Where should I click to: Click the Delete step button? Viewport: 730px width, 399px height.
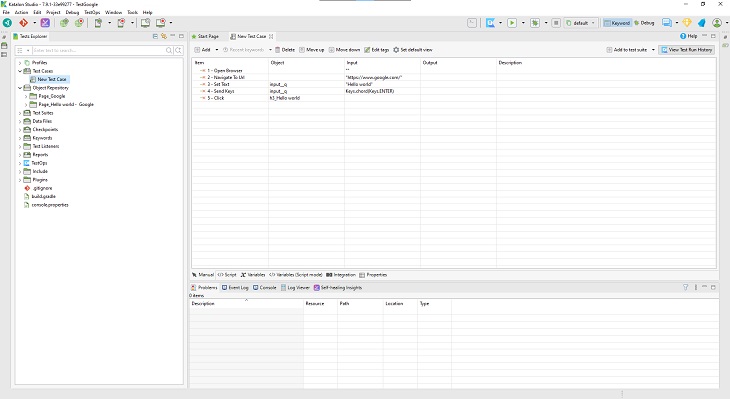coord(285,50)
